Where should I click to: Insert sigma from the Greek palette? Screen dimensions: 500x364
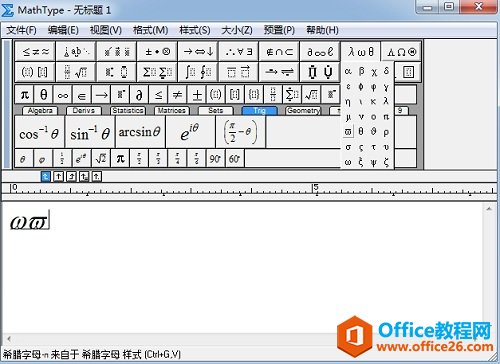[348, 147]
